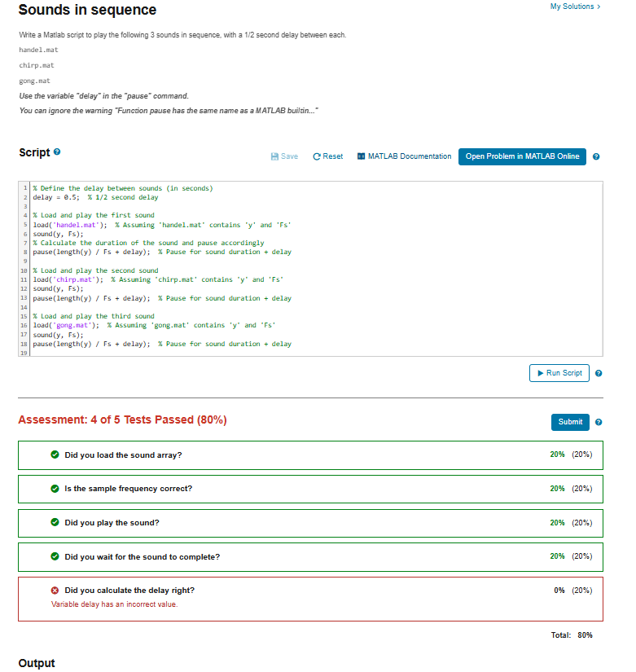Collapse 'Did you calculate the delay right?' test

[310, 599]
